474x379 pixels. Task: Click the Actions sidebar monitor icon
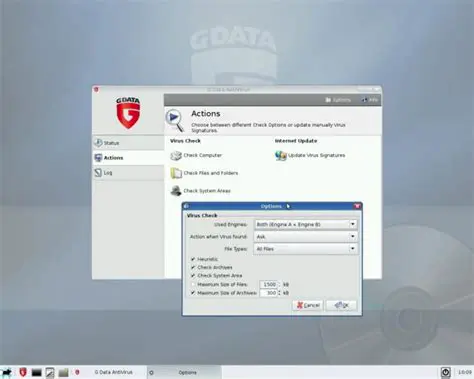point(98,158)
